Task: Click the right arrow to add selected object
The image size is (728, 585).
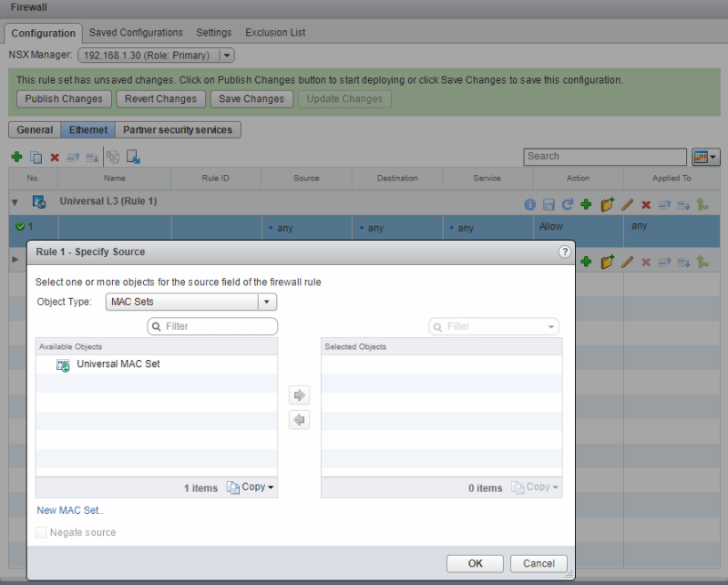Action: coord(299,395)
